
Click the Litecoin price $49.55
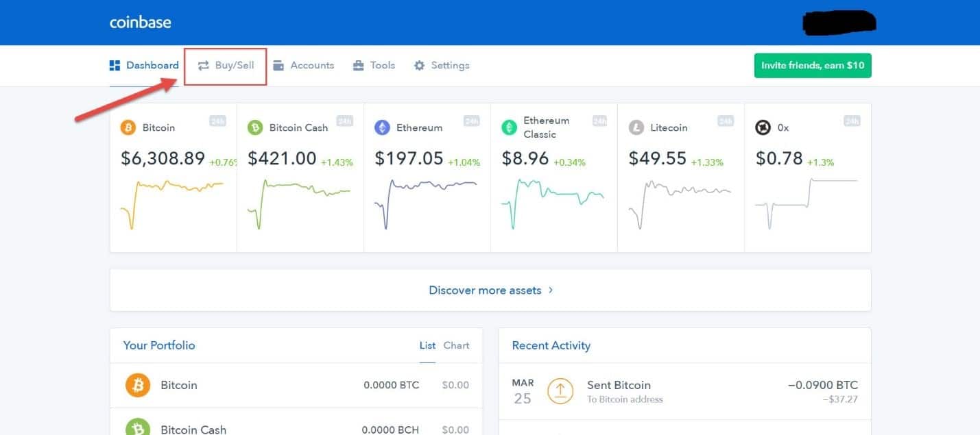(658, 159)
